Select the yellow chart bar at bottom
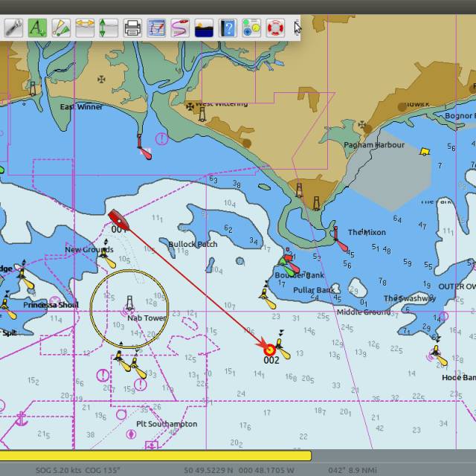 coord(156,455)
